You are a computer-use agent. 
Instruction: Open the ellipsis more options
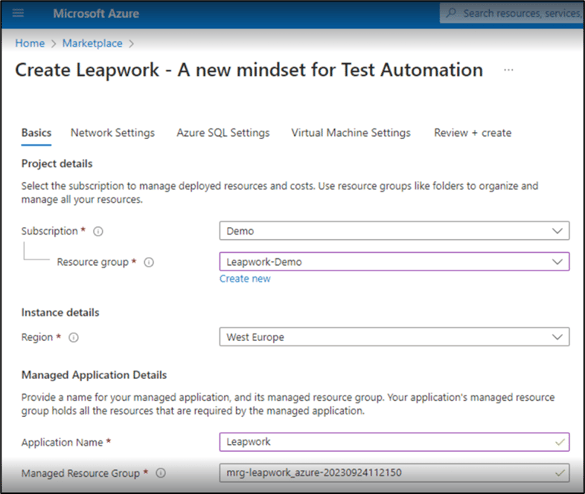[509, 70]
